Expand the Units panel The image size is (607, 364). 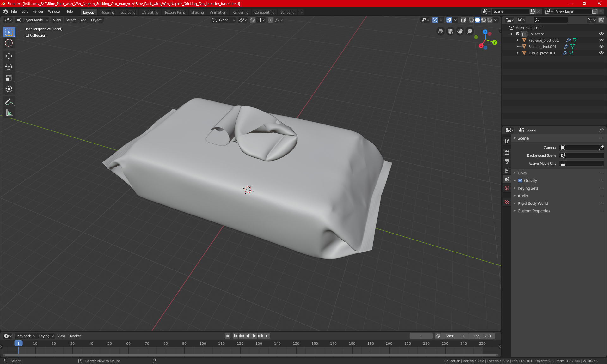522,173
